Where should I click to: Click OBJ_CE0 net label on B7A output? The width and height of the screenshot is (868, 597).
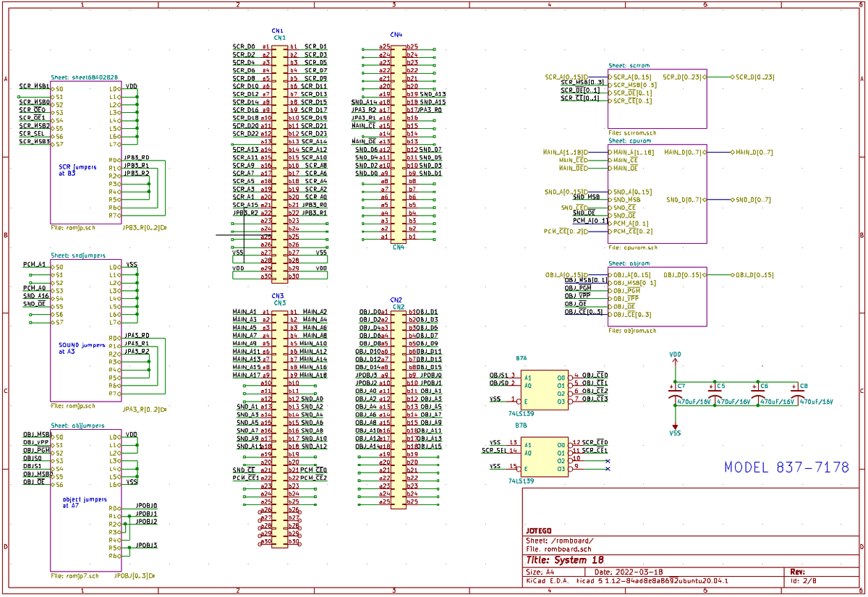(x=595, y=376)
